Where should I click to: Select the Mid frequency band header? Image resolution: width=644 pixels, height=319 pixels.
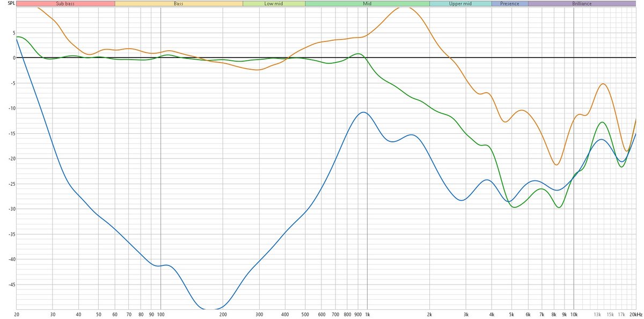click(367, 3)
